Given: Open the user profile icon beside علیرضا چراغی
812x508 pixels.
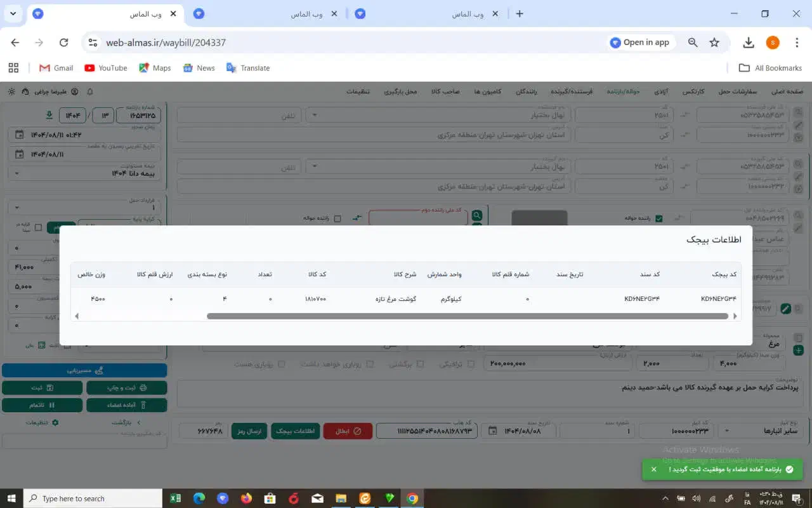Looking at the screenshot, I should tap(75, 91).
